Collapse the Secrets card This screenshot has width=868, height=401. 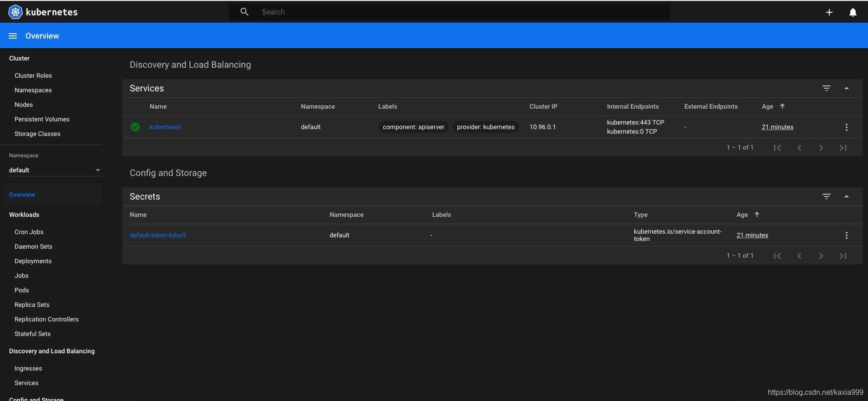point(847,196)
